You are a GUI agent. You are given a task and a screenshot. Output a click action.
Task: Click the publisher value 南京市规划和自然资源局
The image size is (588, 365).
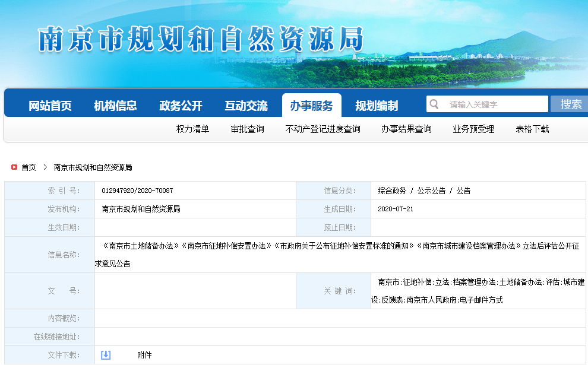coord(141,209)
